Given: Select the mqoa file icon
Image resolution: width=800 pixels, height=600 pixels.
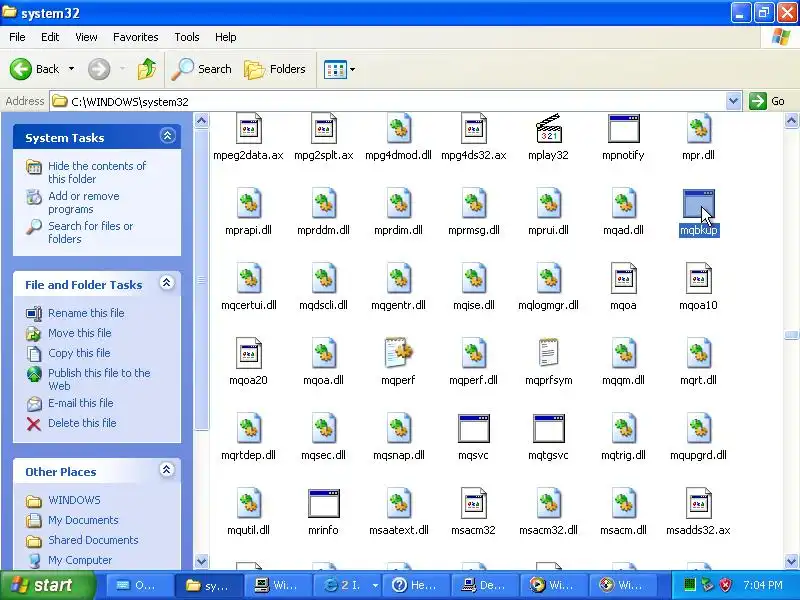Looking at the screenshot, I should (x=623, y=279).
